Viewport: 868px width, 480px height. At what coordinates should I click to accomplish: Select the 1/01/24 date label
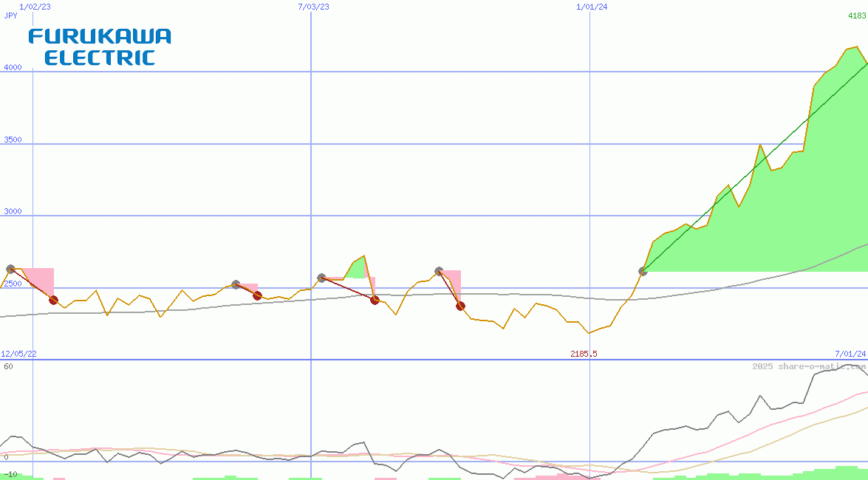[592, 7]
